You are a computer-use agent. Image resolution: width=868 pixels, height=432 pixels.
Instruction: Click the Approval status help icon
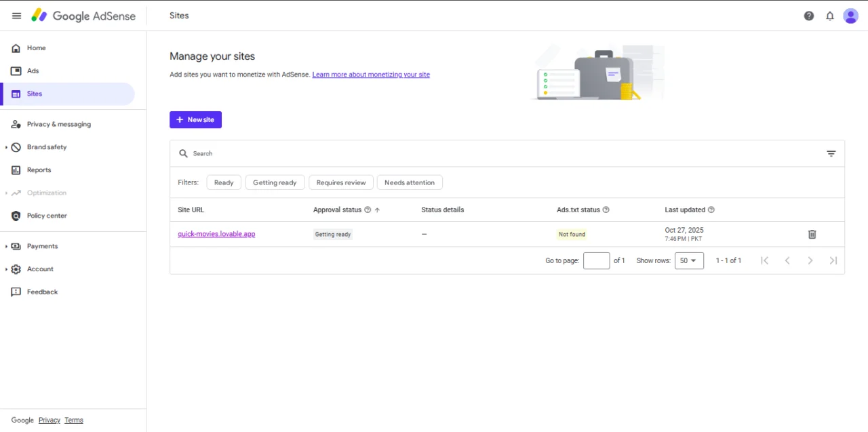368,210
